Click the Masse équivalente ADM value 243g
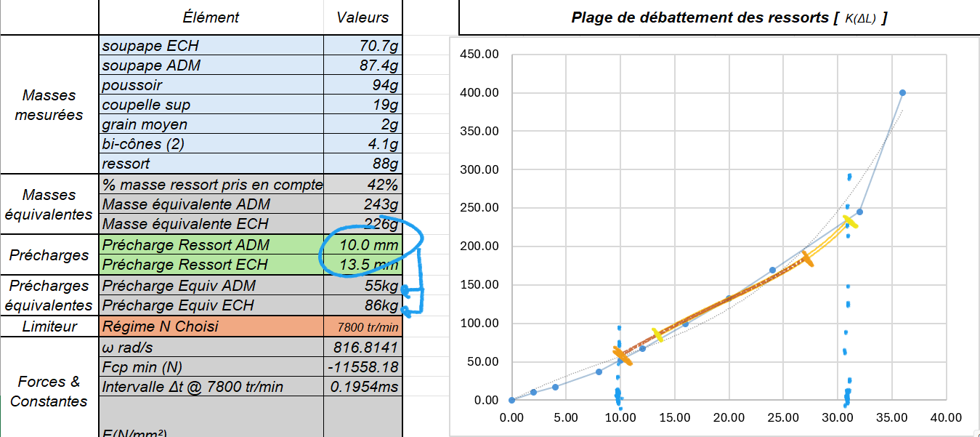Image resolution: width=980 pixels, height=437 pixels. [363, 204]
